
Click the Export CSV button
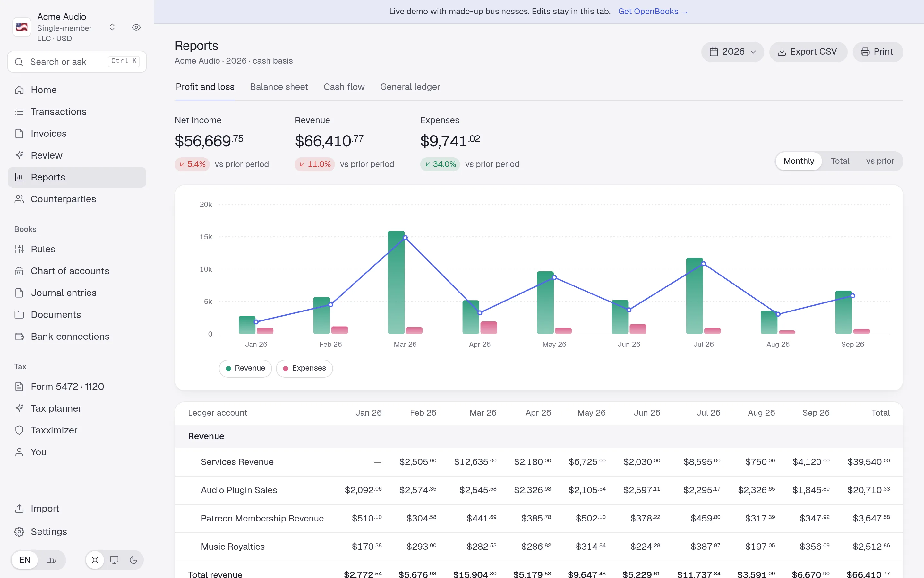tap(808, 52)
